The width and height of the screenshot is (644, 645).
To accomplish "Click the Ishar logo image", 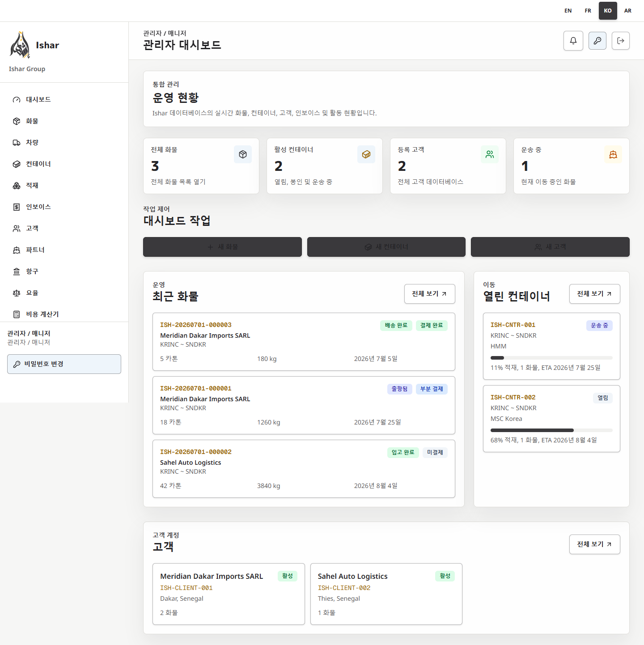I will (20, 45).
